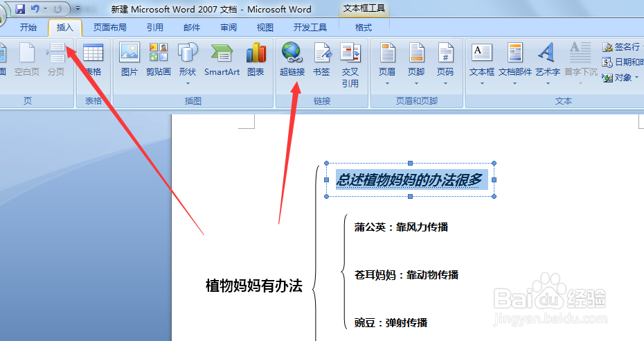
Task: Open the Customize Quick Access Toolbar dropdown
Action: pyautogui.click(x=78, y=8)
